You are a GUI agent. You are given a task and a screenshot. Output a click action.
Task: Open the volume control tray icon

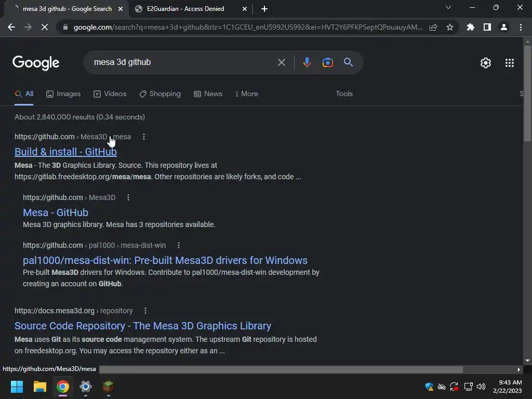point(481,387)
